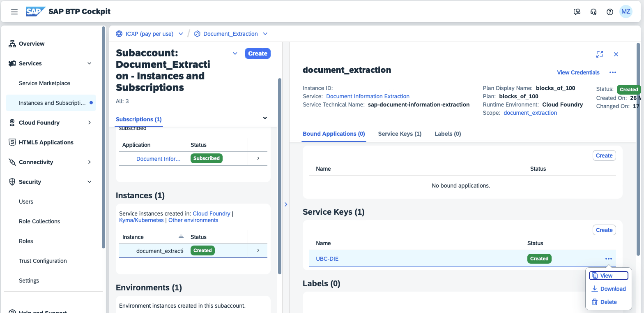Click the Overview sidebar icon
644x313 pixels.
[12, 44]
